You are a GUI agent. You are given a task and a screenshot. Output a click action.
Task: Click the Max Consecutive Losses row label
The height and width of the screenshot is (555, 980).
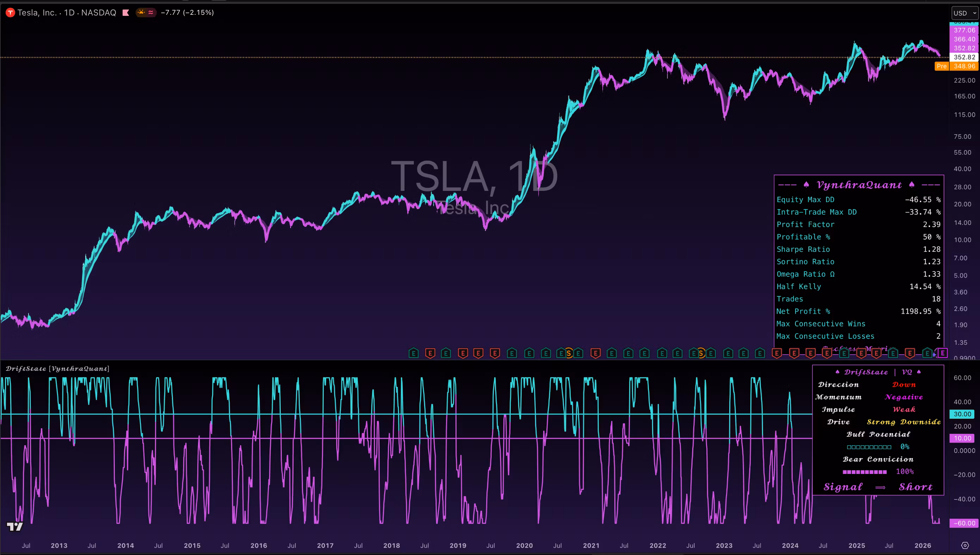point(825,336)
